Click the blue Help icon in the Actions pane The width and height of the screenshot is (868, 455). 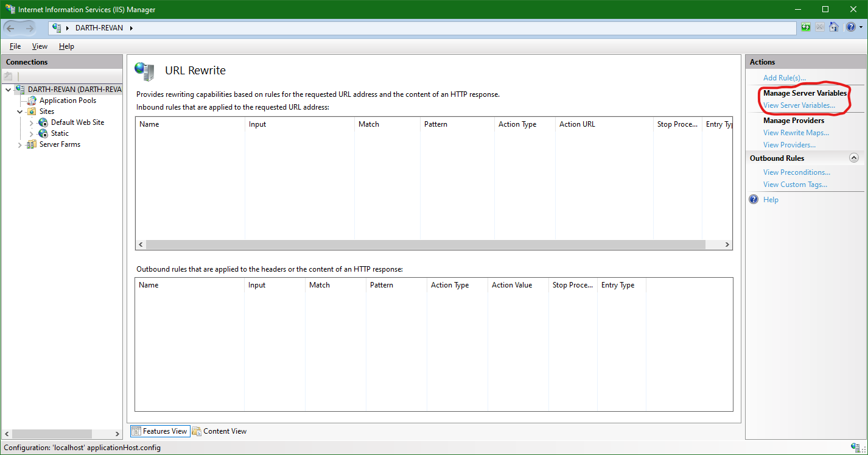point(754,199)
